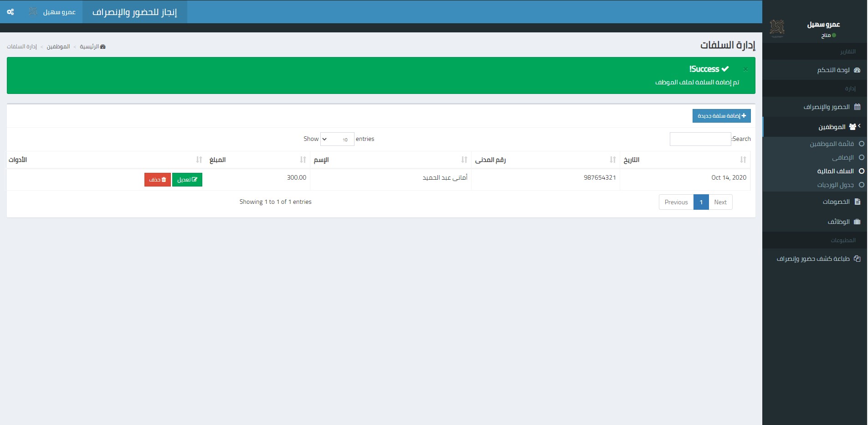Open طباعة كشف حضور وإنصراف

(815, 259)
